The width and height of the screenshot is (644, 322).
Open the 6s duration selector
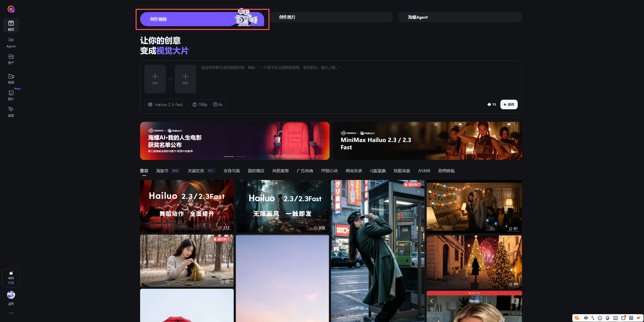tap(218, 104)
